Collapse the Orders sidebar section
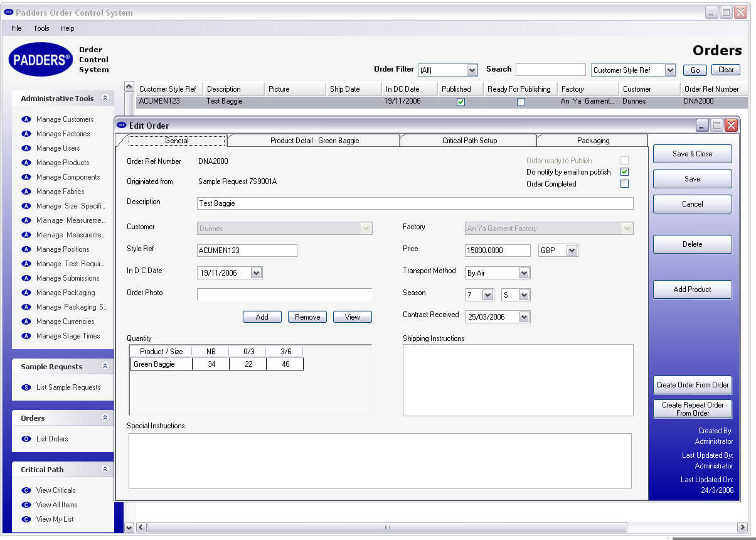This screenshot has height=540, width=756. (x=105, y=418)
